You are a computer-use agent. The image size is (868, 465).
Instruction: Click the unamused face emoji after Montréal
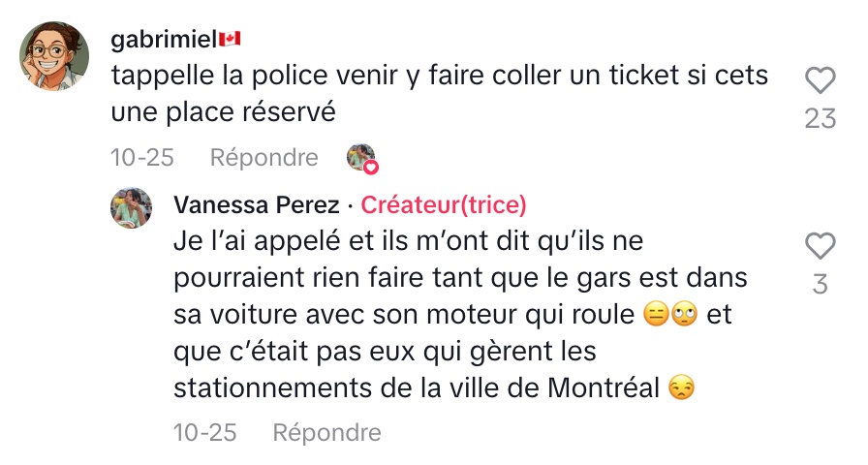(x=682, y=388)
